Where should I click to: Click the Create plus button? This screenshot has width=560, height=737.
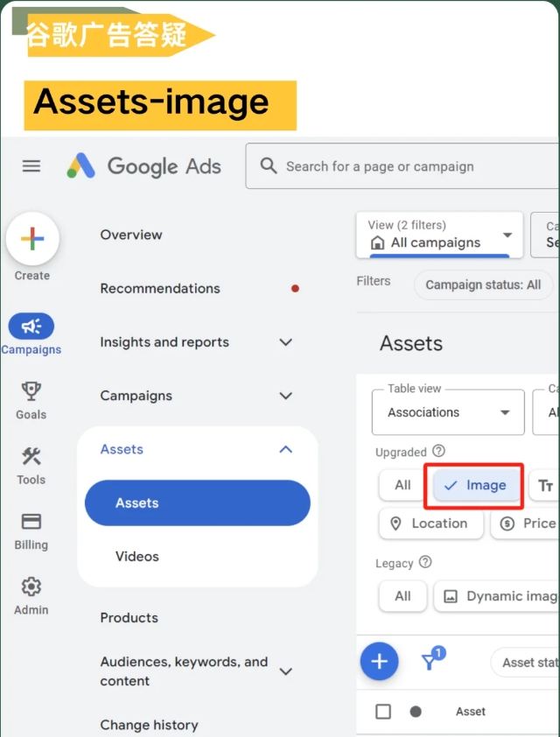tap(32, 239)
